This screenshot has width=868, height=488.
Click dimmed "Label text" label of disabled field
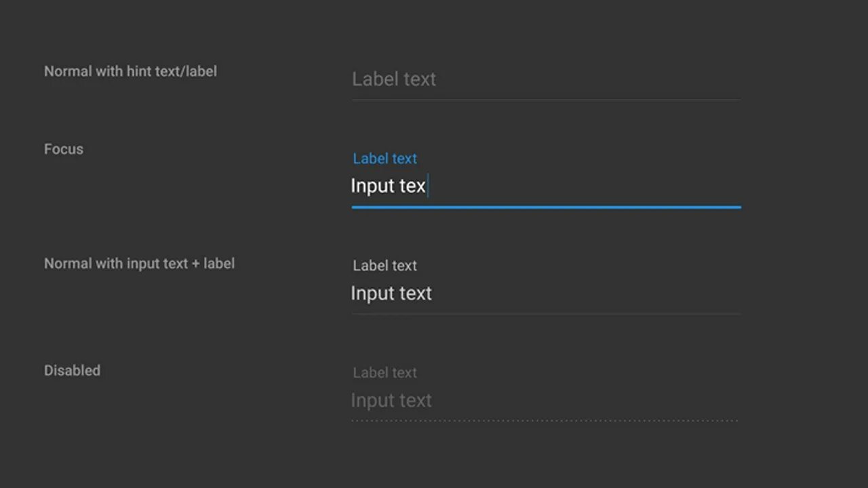(385, 373)
